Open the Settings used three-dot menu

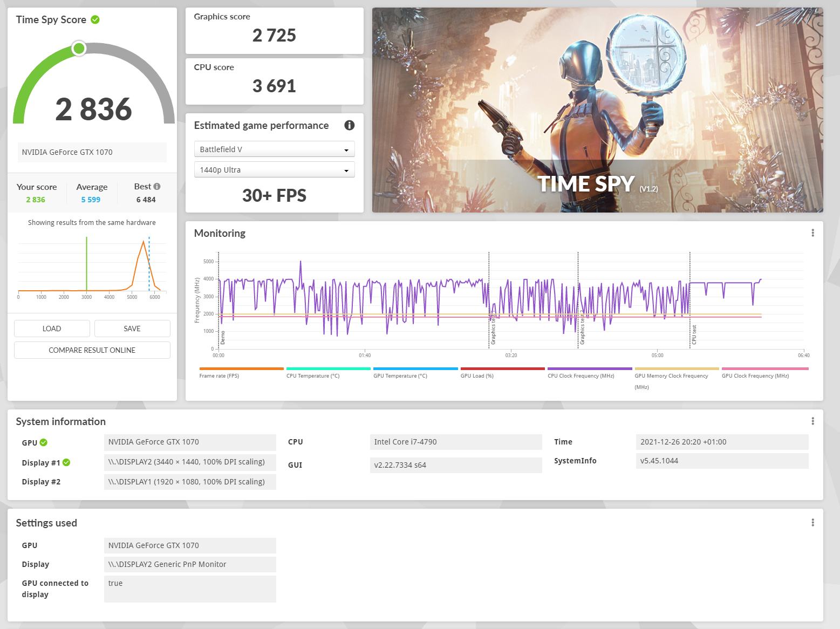tap(812, 523)
